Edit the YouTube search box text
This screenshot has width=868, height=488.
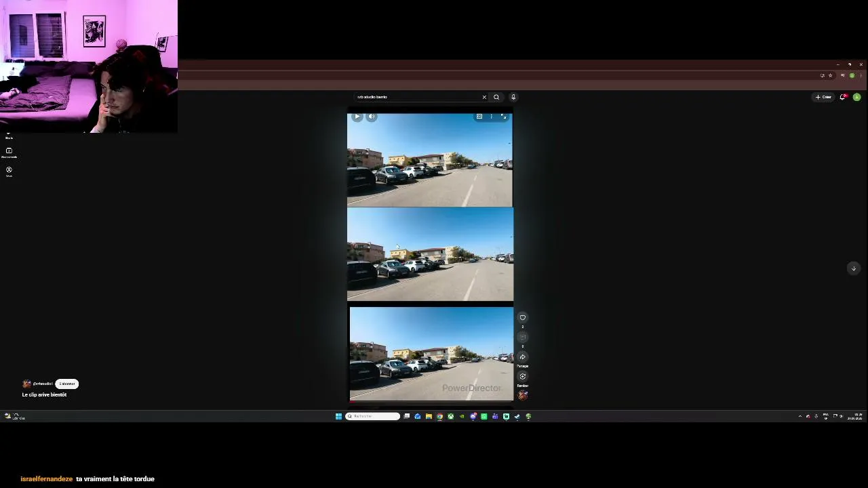[417, 97]
